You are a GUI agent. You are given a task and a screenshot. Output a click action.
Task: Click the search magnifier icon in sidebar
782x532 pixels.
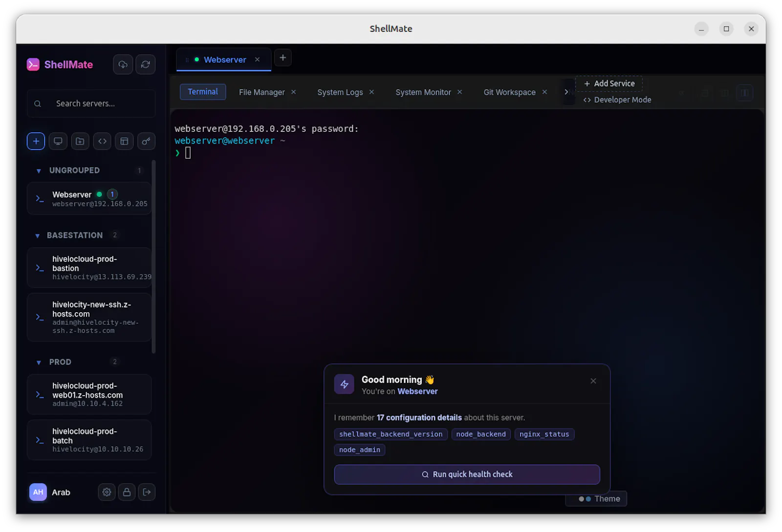[38, 104]
